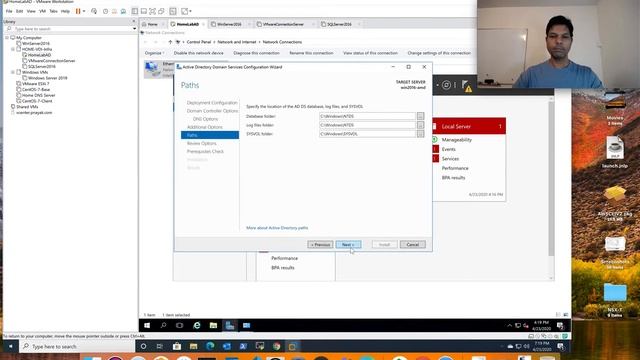Toggle the library sidebar view icon
Image resolution: width=640 pixels, height=360 pixels.
(135, 11)
